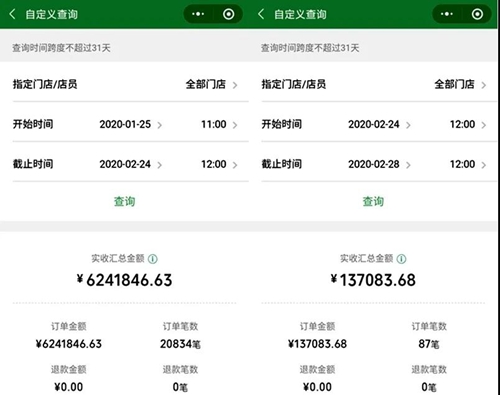Image resolution: width=500 pixels, height=395 pixels.
Task: Select 截止时间 label in right panel
Action: point(282,164)
